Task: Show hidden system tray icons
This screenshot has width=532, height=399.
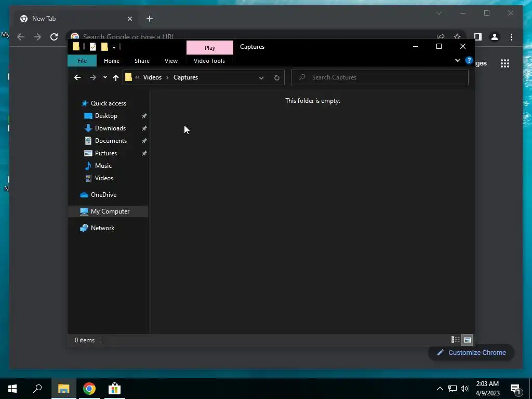Action: click(x=440, y=389)
